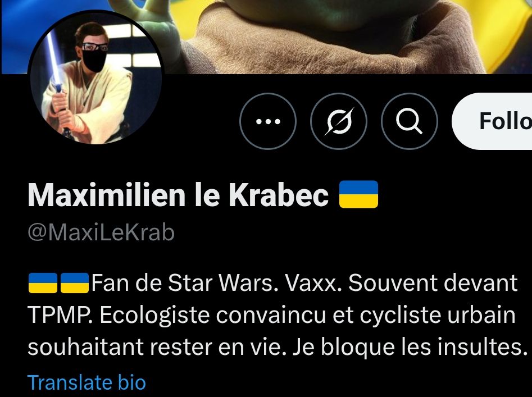532x397 pixels.
Task: Click the black face mask in avatar
Action: tap(94, 61)
